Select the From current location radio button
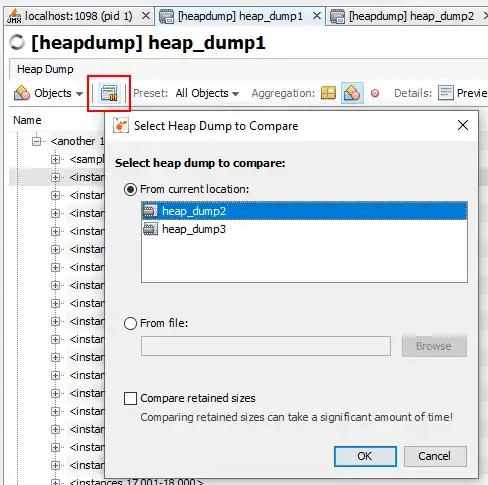 [x=130, y=190]
